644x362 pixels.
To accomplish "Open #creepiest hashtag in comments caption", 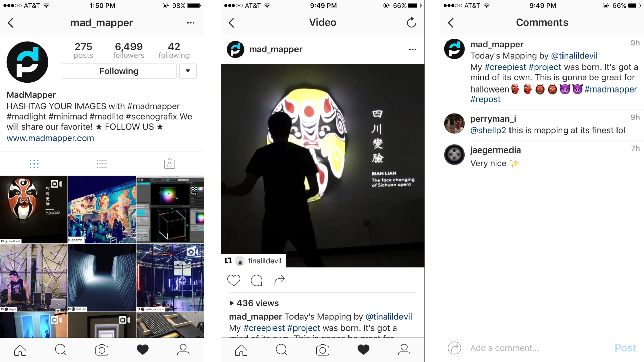I will point(505,67).
